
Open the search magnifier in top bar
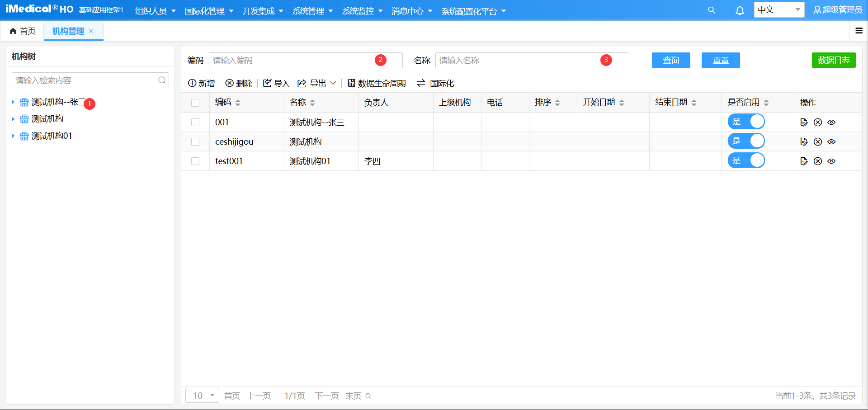tap(712, 10)
